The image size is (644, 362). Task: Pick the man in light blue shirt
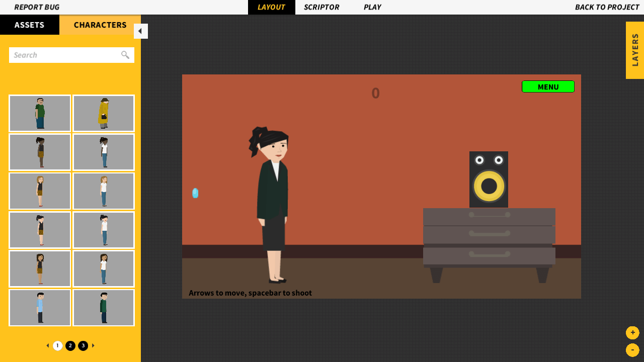[40, 308]
